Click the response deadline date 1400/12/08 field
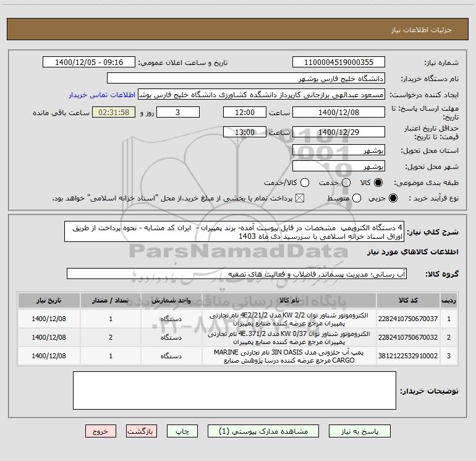This screenshot has height=461, width=476. pyautogui.click(x=339, y=112)
